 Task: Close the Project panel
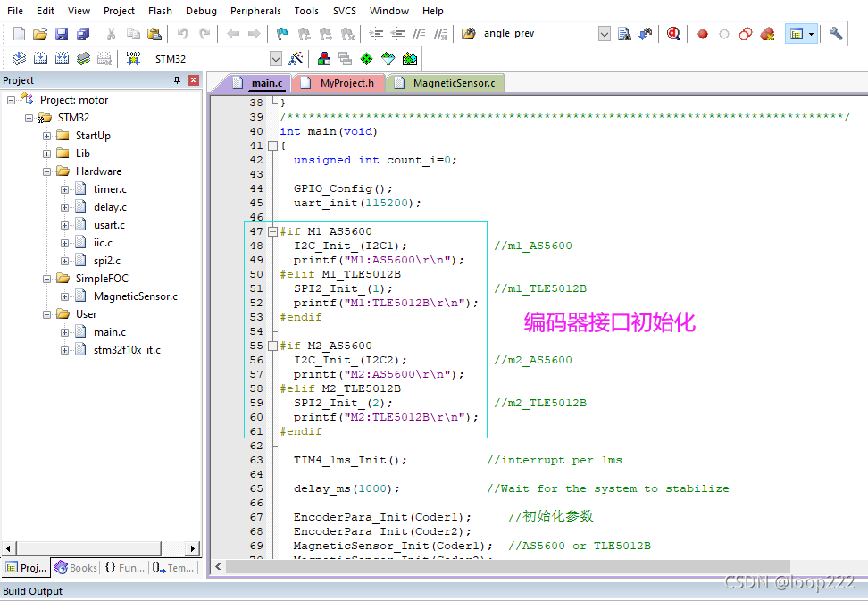tap(193, 80)
